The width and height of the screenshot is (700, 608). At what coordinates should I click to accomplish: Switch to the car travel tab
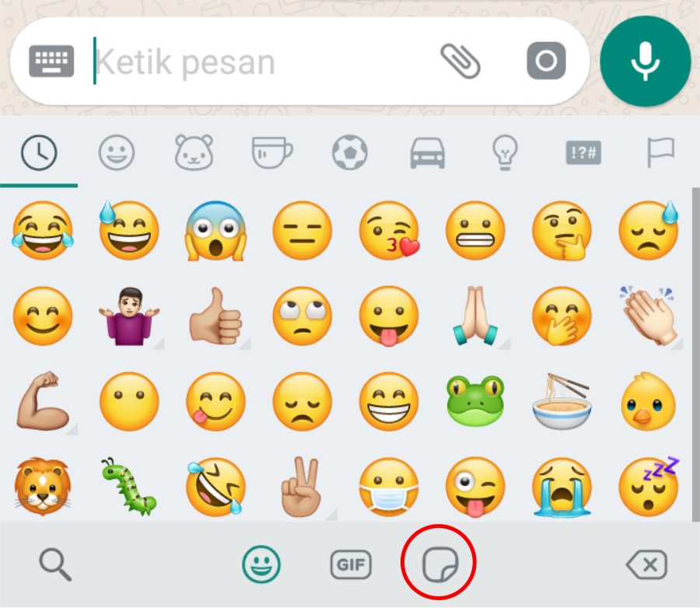coord(427,152)
